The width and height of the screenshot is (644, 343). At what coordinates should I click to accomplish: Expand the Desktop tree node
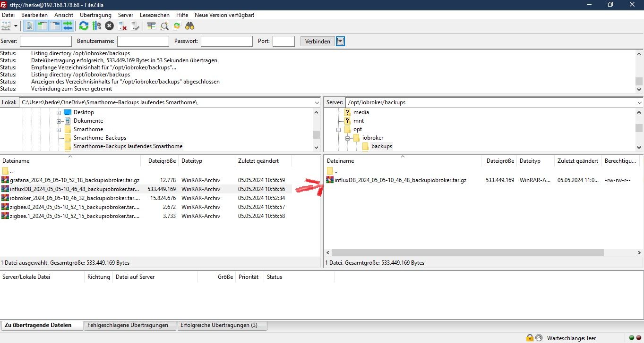(x=59, y=112)
